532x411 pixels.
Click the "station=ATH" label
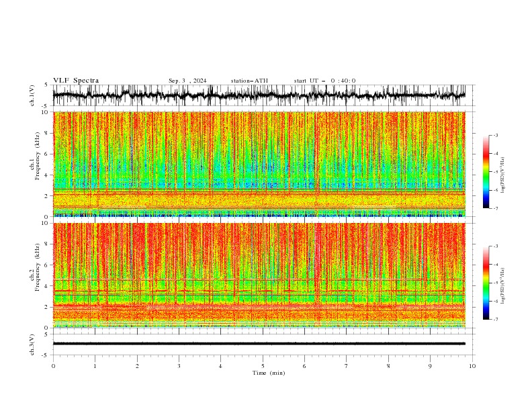coord(249,81)
